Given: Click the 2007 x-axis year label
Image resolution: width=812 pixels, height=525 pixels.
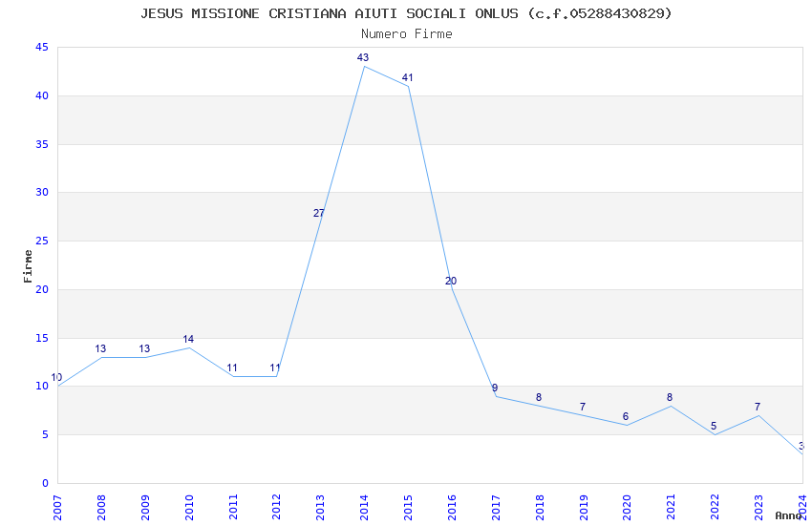Looking at the screenshot, I should [x=57, y=503].
